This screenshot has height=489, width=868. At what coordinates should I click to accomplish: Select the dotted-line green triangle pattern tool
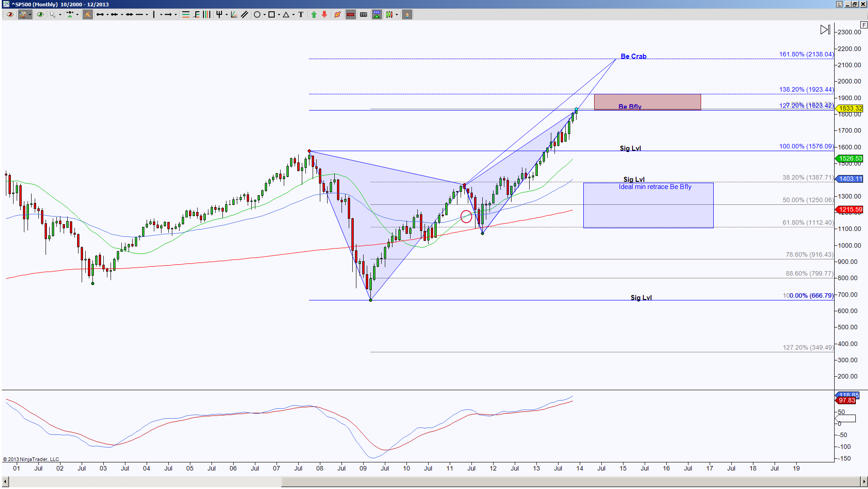point(70,14)
